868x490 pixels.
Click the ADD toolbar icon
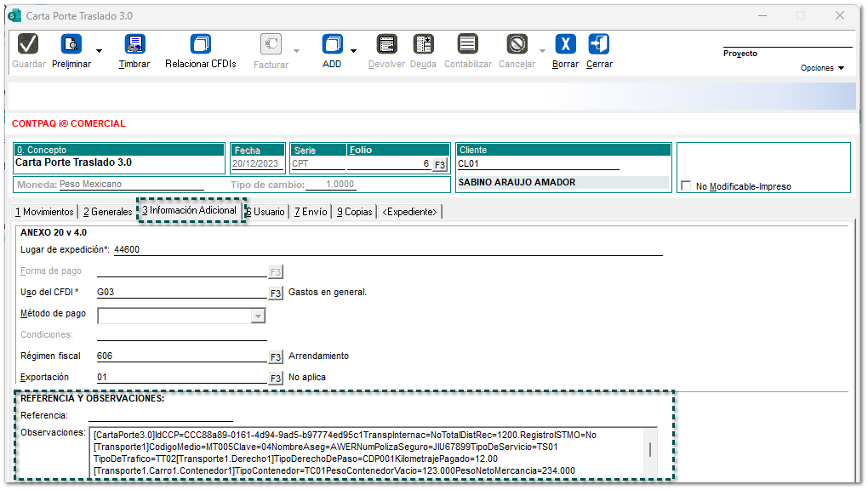pos(332,44)
